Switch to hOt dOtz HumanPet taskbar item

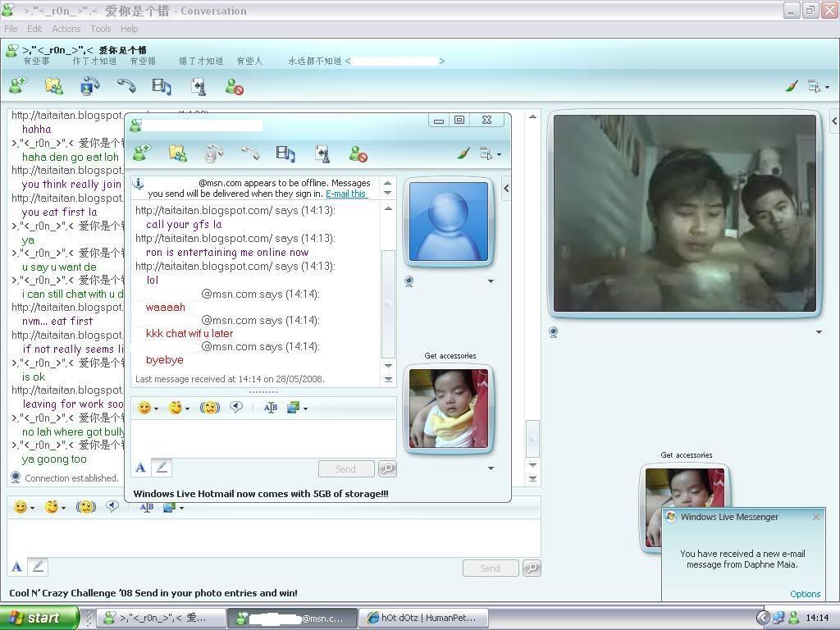click(422, 618)
